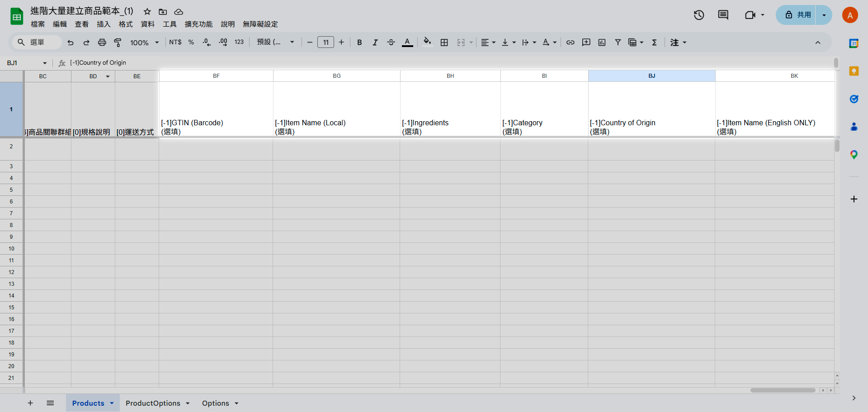Insert a chart
Screen dimensions: 868x412
tap(602, 43)
